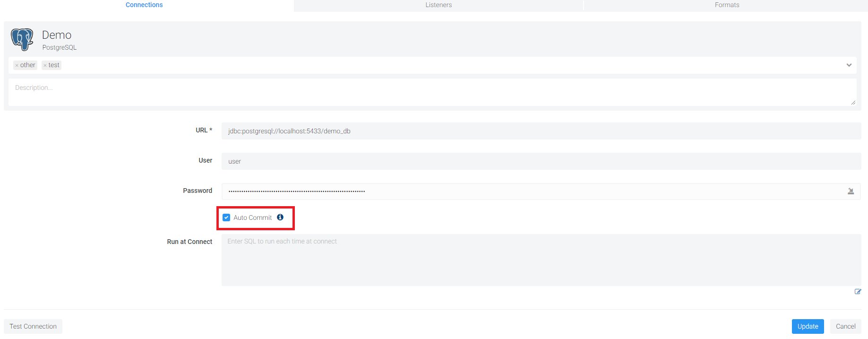Remove the 'test' tag
This screenshot has height=339, width=868.
pos(45,65)
